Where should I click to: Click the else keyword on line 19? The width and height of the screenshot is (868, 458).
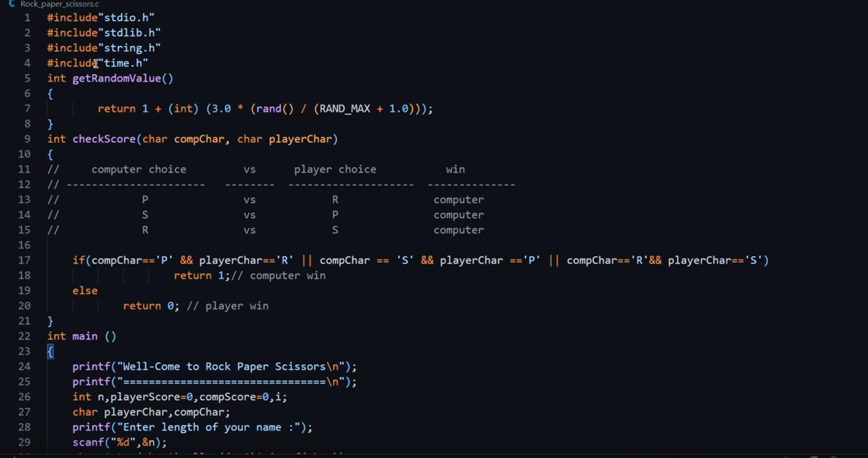point(85,291)
